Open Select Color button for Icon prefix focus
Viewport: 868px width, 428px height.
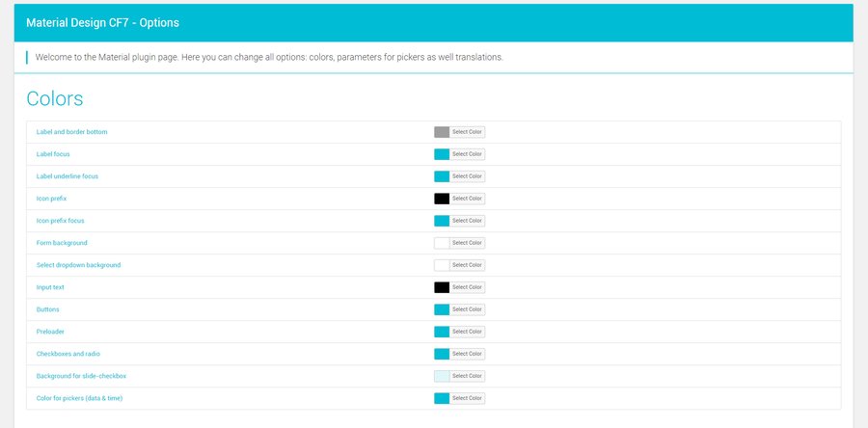(x=467, y=221)
